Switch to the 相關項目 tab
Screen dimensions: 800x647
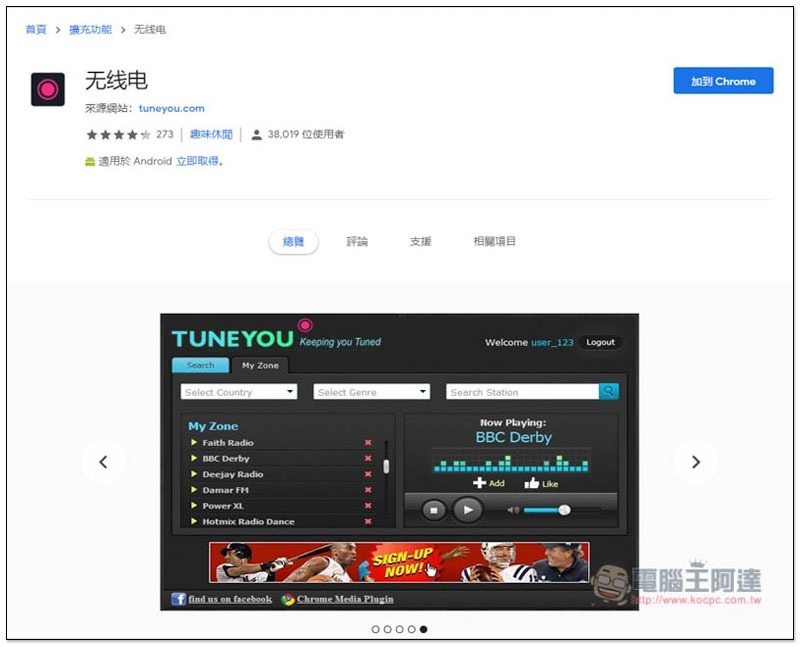coord(494,241)
